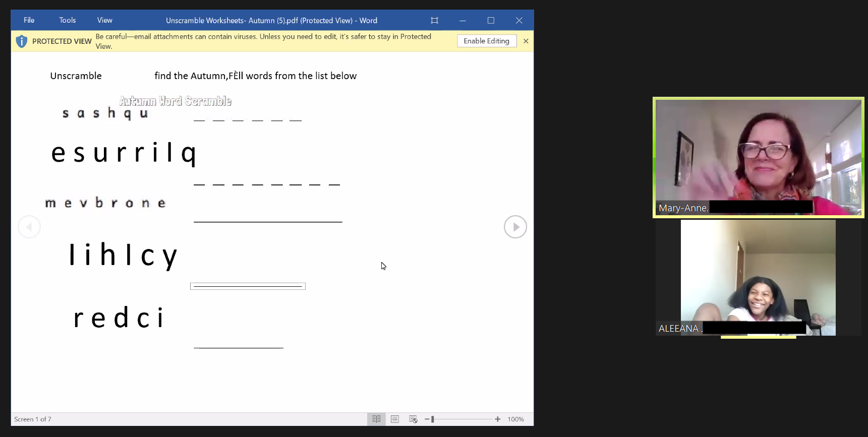Open the File menu
Image resolution: width=868 pixels, height=437 pixels.
coord(29,20)
